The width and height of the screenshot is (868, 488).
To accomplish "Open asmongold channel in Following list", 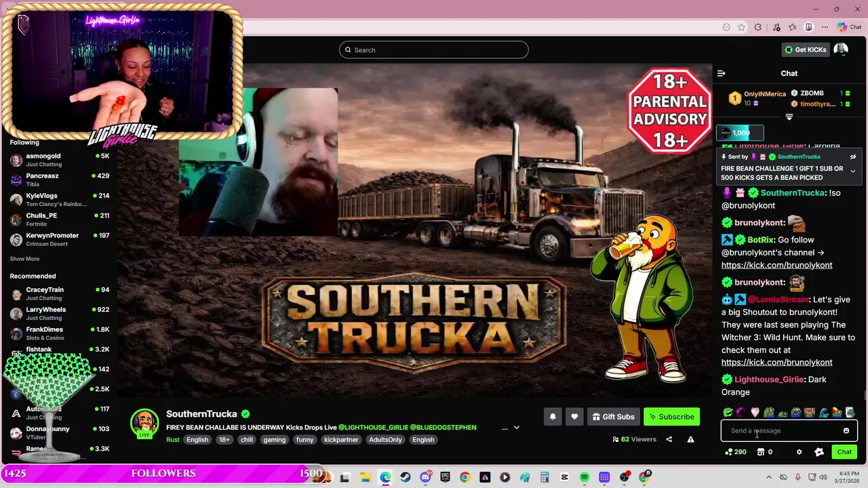I will tap(60, 160).
